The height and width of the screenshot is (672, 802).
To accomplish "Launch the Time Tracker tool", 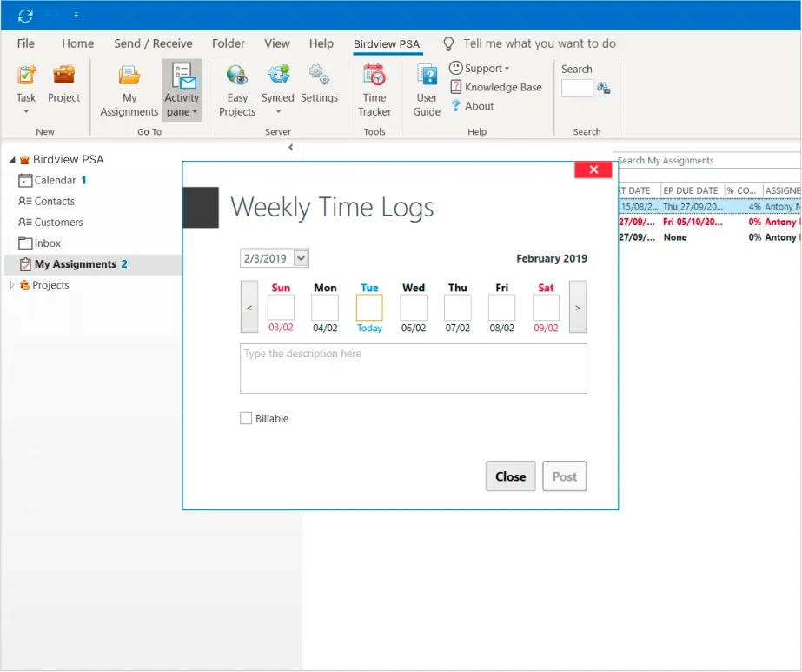I will 374,91.
